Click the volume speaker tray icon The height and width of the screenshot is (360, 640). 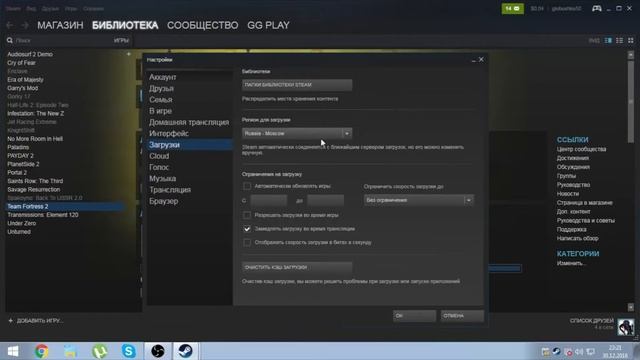coord(579,351)
